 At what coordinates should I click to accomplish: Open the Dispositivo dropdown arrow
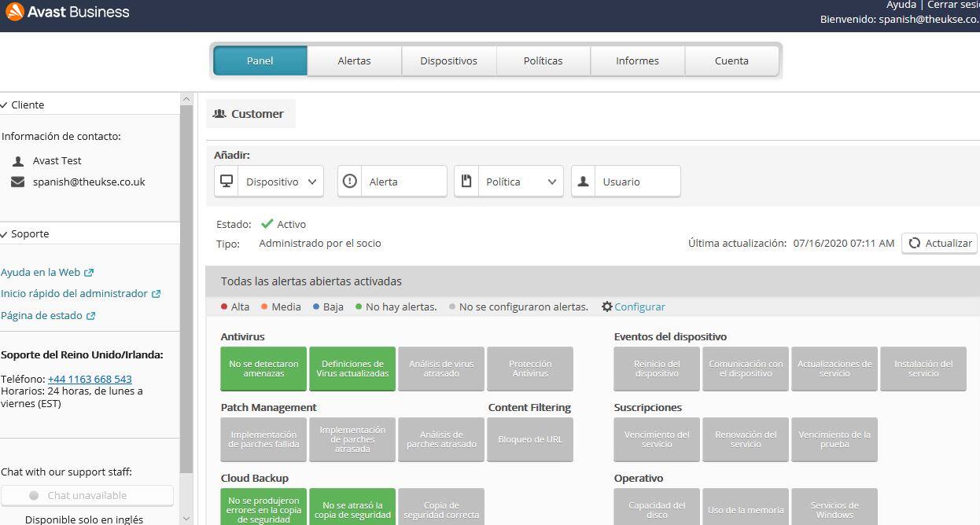(x=312, y=182)
